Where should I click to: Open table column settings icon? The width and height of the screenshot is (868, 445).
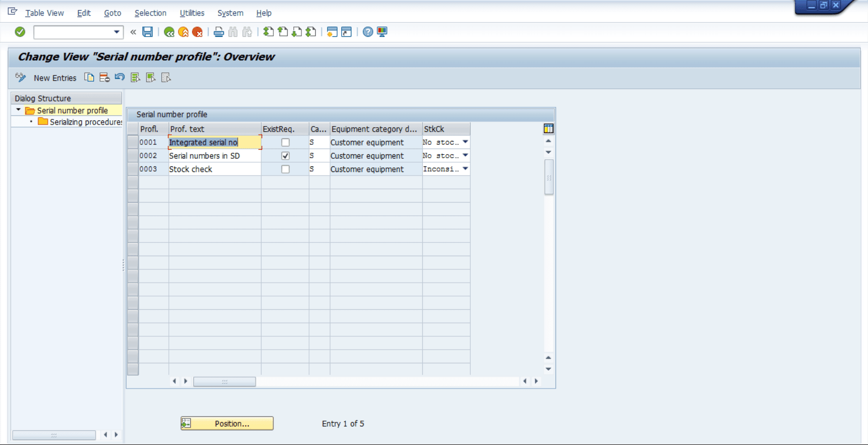point(548,129)
